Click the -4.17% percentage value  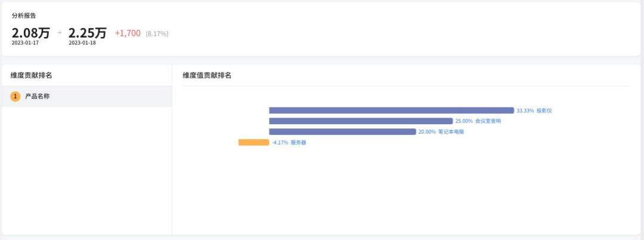tap(280, 143)
